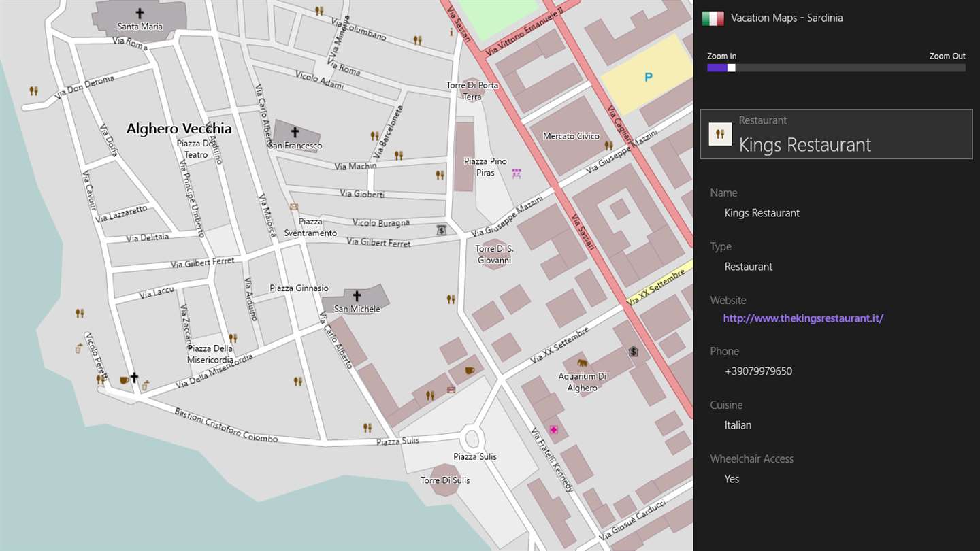Click the Zoom In label
980x551 pixels.
(x=721, y=56)
